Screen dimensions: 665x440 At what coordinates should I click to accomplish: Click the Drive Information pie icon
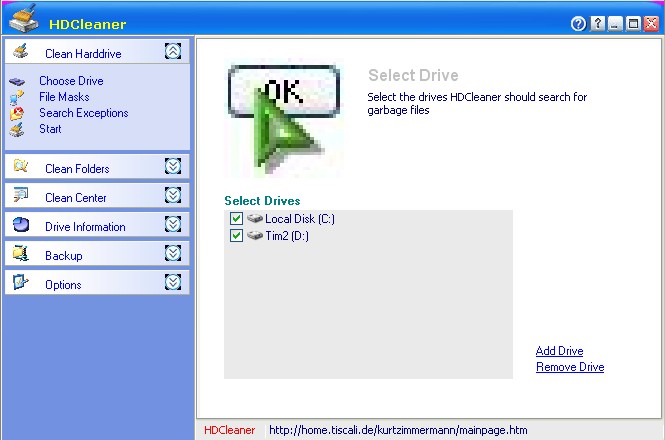pos(20,224)
